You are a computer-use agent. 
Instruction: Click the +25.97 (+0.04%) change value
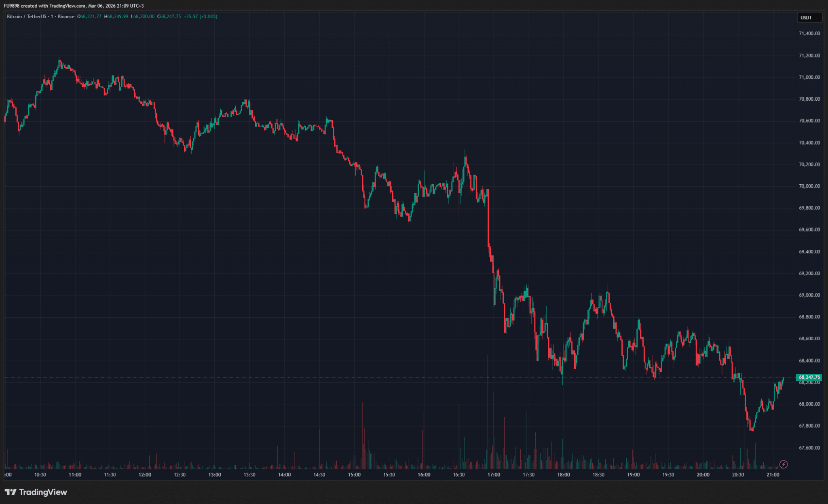tap(200, 17)
